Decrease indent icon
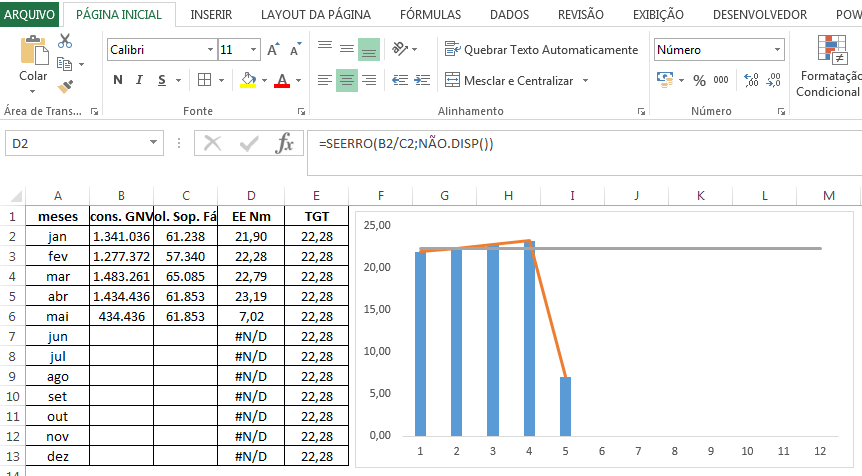The image size is (862, 476). (400, 80)
